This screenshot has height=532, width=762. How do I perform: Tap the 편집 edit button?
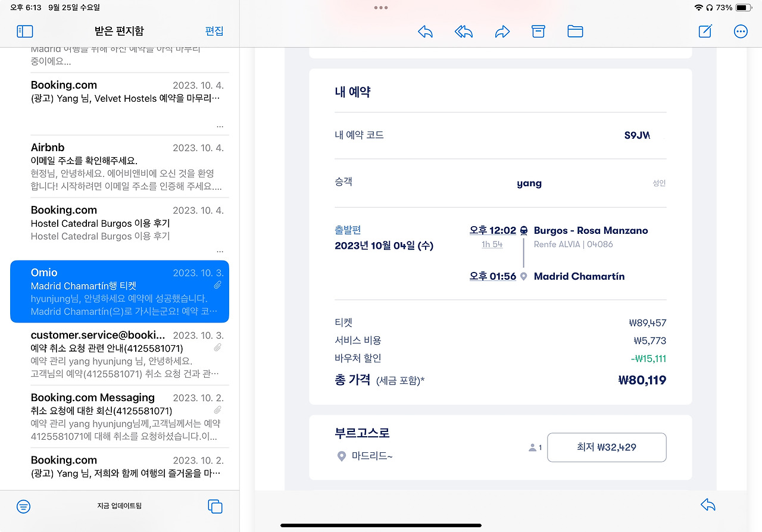(214, 31)
